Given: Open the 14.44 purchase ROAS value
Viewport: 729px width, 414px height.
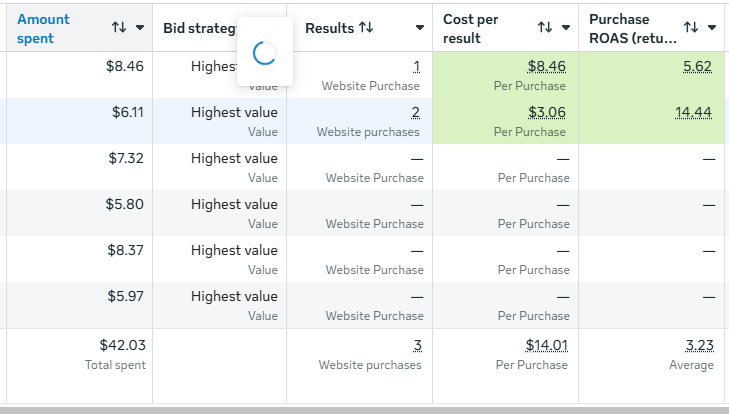Looking at the screenshot, I should pyautogui.click(x=693, y=112).
